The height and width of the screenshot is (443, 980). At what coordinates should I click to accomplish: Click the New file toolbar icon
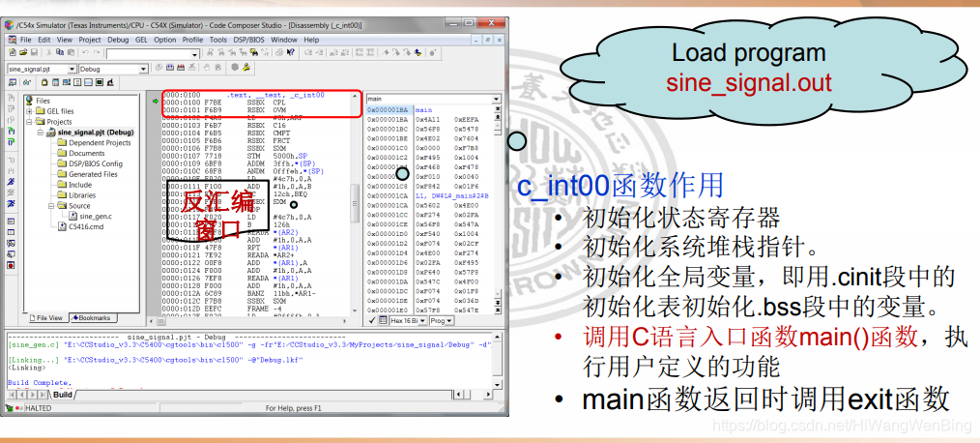[12, 52]
